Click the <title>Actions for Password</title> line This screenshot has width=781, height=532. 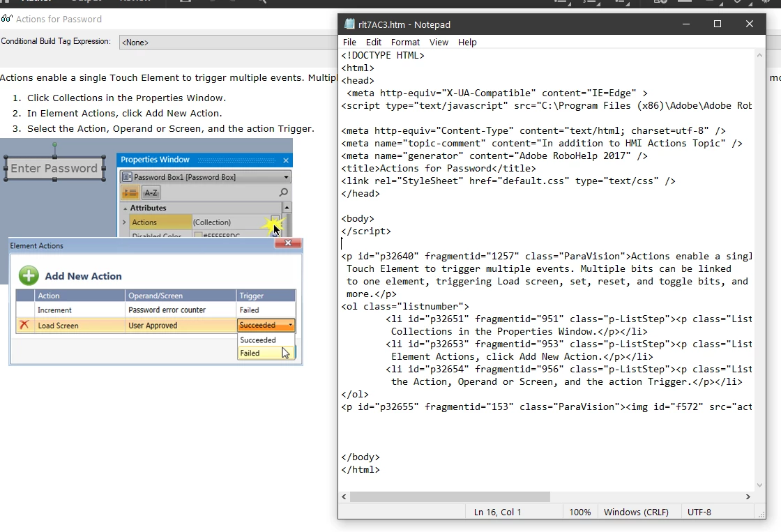(439, 168)
